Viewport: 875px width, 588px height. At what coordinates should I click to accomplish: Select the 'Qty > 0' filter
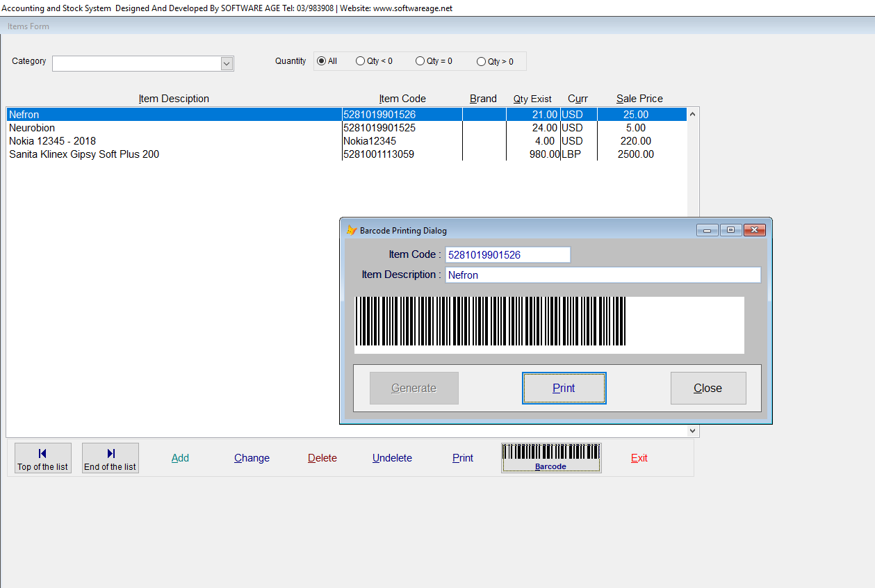[481, 60]
